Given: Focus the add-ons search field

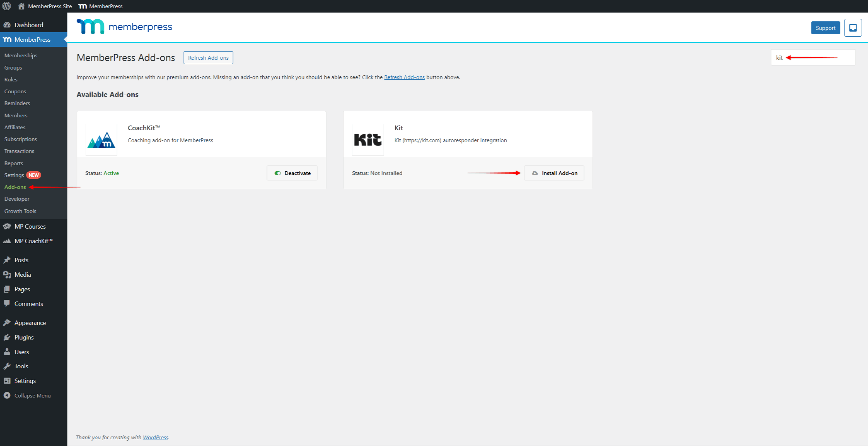Looking at the screenshot, I should 813,58.
